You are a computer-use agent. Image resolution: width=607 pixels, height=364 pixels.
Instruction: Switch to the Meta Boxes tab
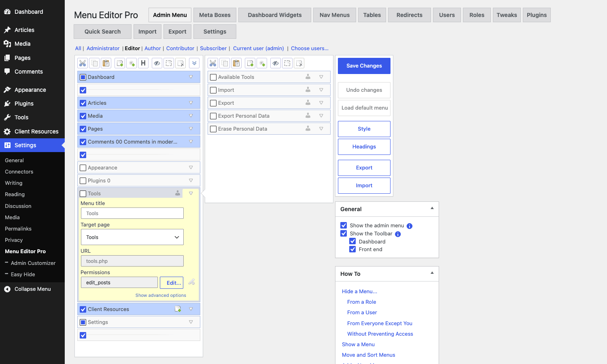[x=215, y=15]
